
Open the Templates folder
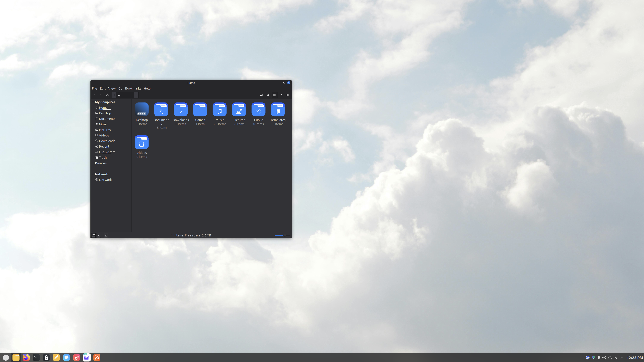pyautogui.click(x=278, y=110)
